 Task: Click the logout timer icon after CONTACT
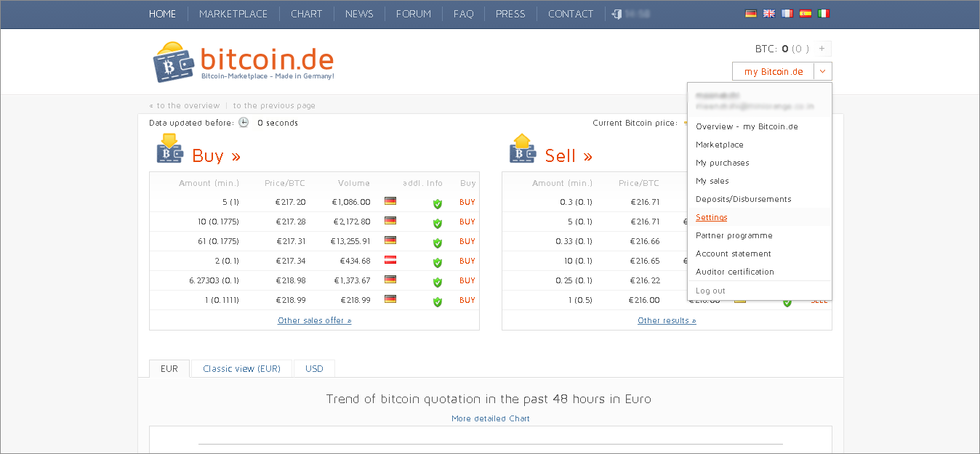[x=617, y=14]
